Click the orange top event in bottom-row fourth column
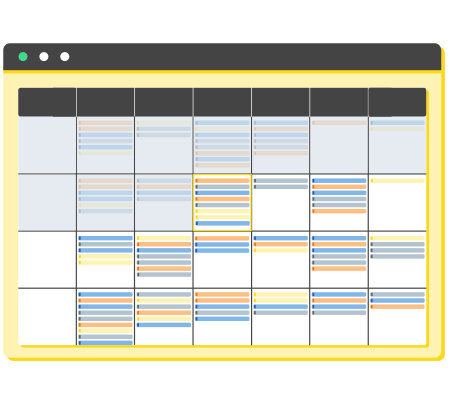Image resolution: width=449 pixels, height=399 pixels. [222, 294]
